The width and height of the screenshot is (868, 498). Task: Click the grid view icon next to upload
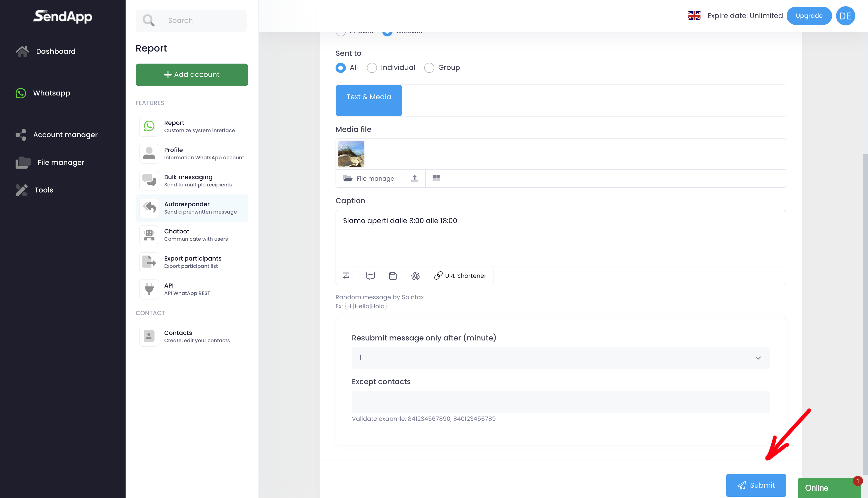(436, 178)
